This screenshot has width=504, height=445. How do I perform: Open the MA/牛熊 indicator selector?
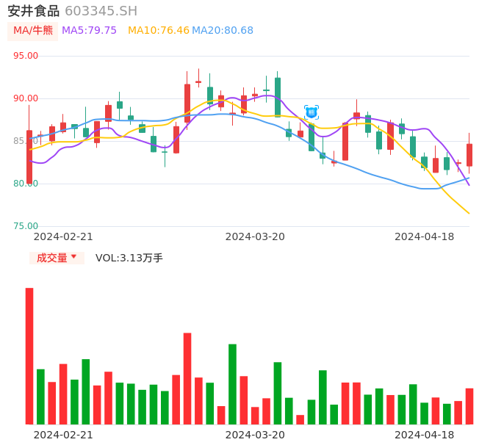click(33, 30)
